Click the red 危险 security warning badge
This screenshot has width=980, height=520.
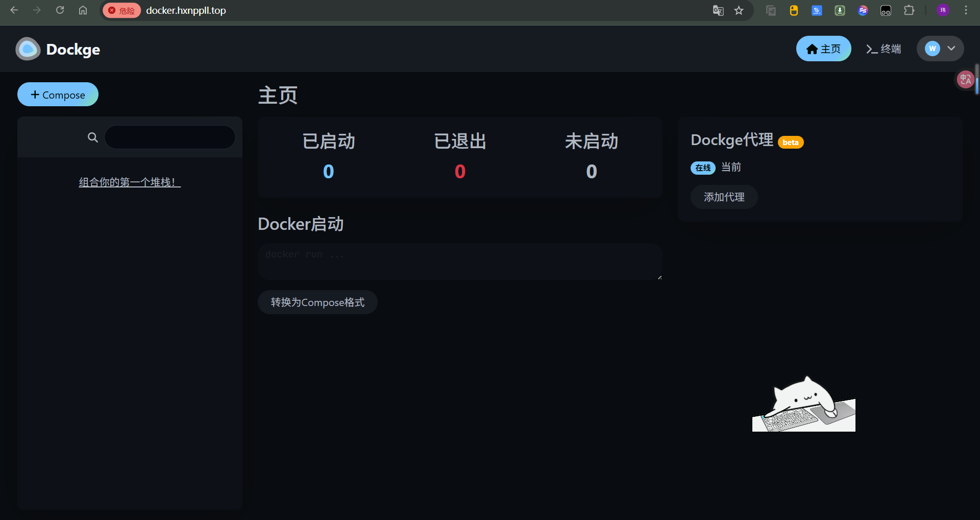pos(121,10)
